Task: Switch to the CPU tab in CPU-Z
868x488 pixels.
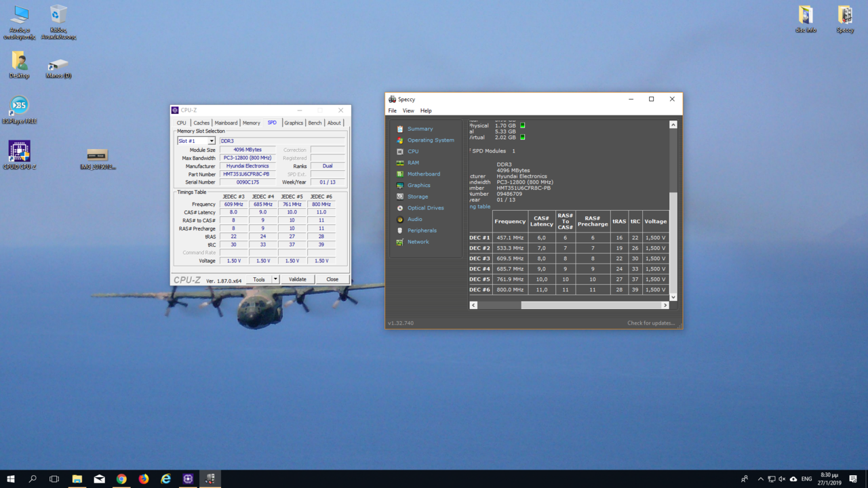Action: [182, 123]
